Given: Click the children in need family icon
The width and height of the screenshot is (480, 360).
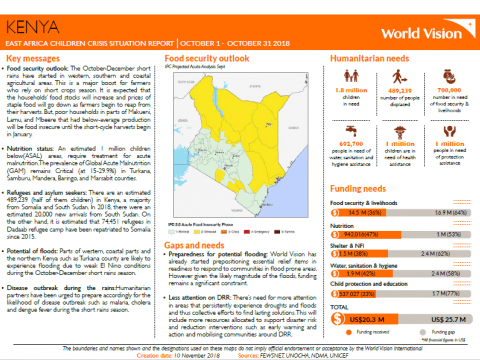Looking at the screenshot, I should [x=351, y=76].
